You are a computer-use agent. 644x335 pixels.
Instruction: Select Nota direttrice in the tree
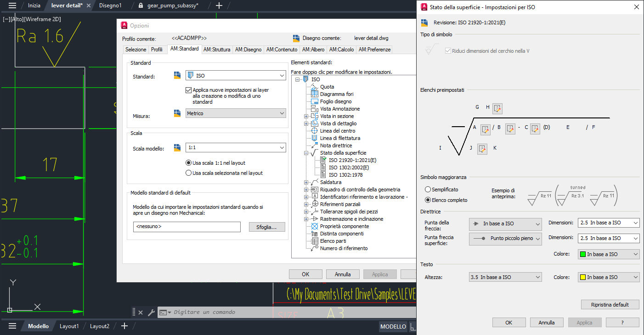point(337,145)
